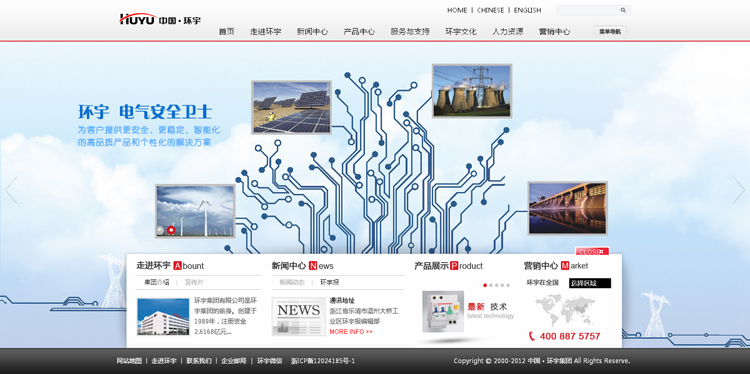Select the first red product carousel dot
The width and height of the screenshot is (750, 374).
(485, 286)
